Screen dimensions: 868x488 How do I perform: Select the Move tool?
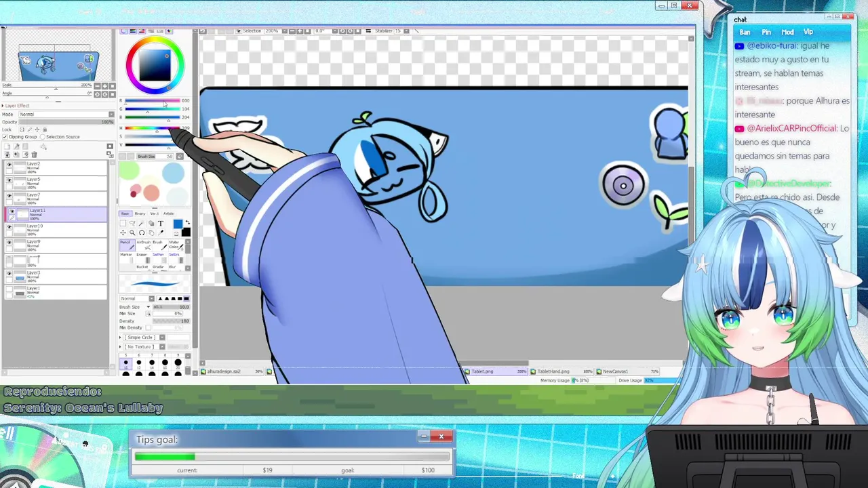point(123,232)
